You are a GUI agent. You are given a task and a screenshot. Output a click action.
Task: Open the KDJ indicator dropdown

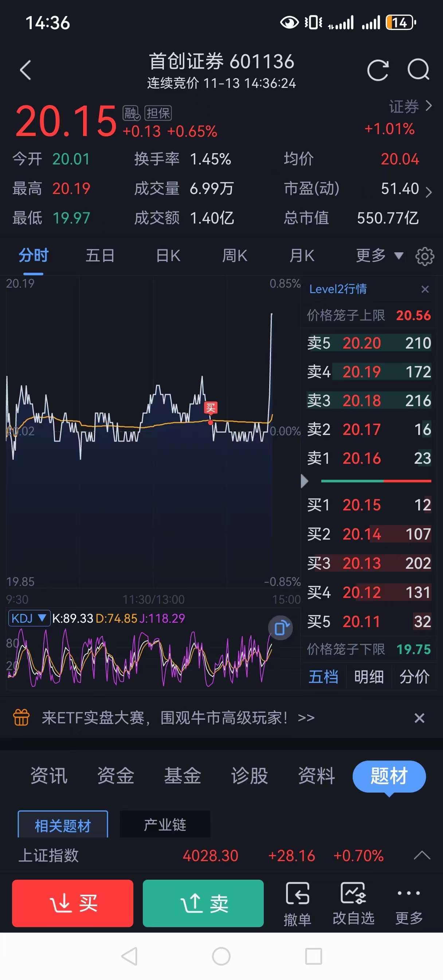tap(29, 618)
